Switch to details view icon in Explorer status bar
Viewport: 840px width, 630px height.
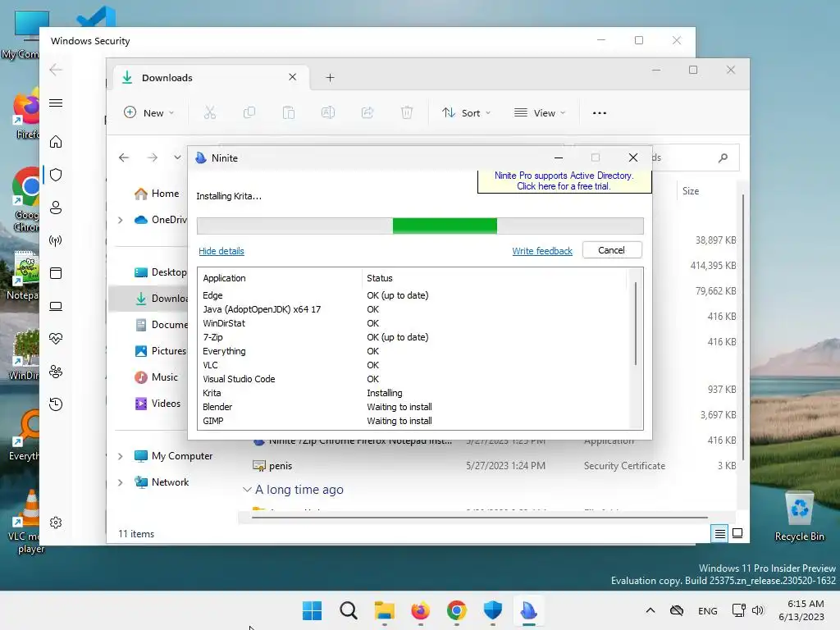click(719, 533)
